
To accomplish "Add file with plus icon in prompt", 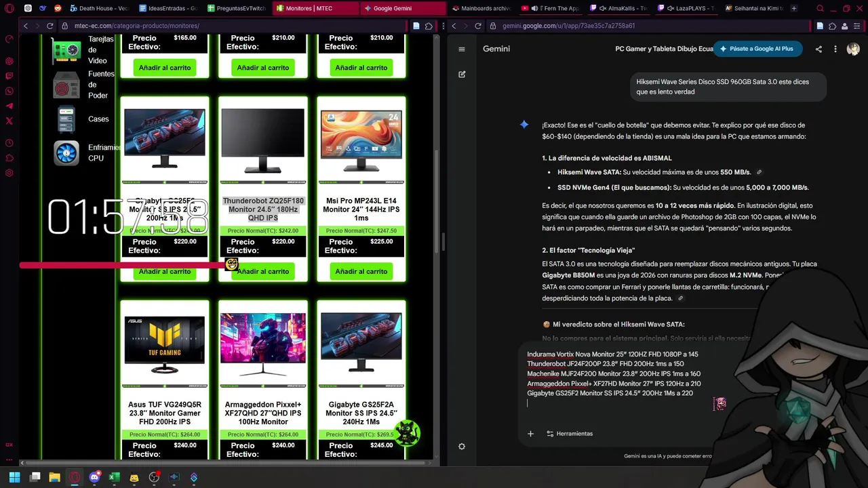I will pos(530,434).
